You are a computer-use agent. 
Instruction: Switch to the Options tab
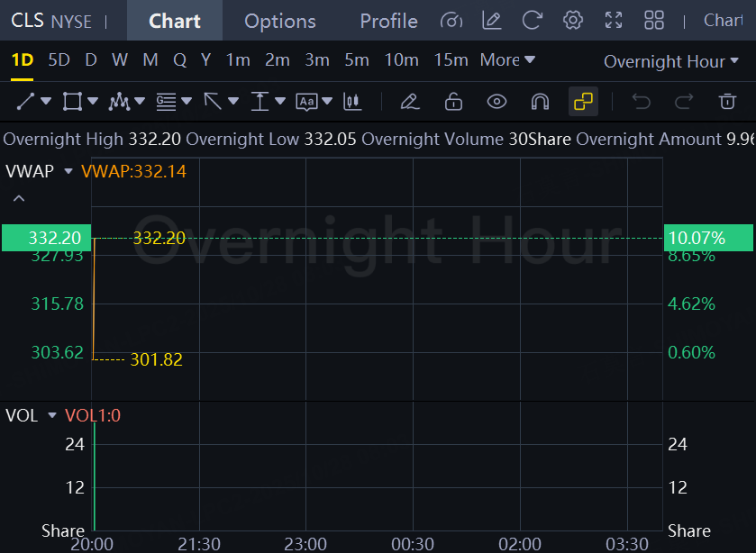(x=280, y=21)
